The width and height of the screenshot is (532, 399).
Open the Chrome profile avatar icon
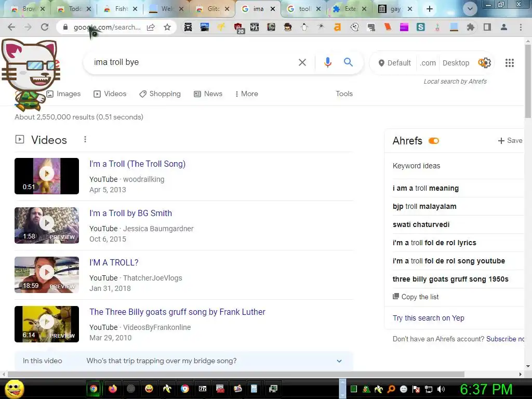coord(504,27)
